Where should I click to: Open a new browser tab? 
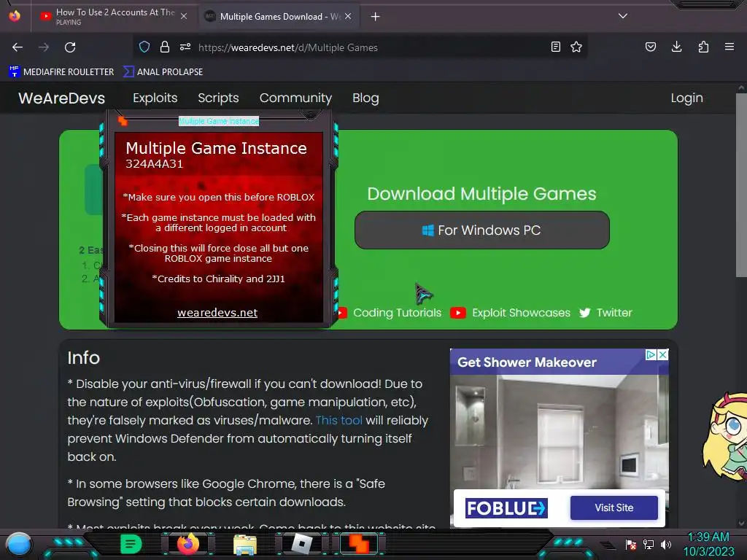coord(376,17)
